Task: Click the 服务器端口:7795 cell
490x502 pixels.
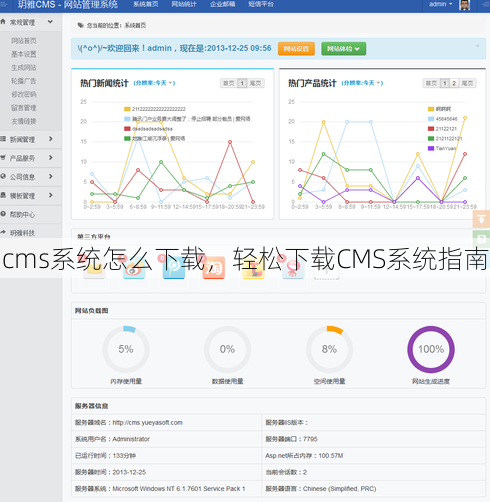Action: pyautogui.click(x=373, y=439)
